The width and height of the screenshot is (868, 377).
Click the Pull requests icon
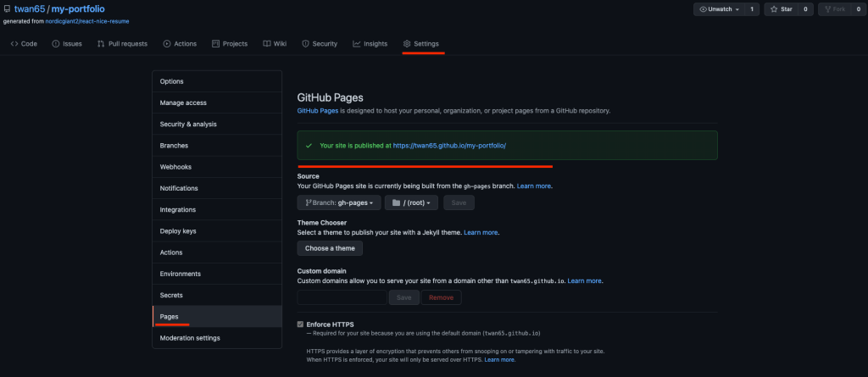pyautogui.click(x=101, y=43)
